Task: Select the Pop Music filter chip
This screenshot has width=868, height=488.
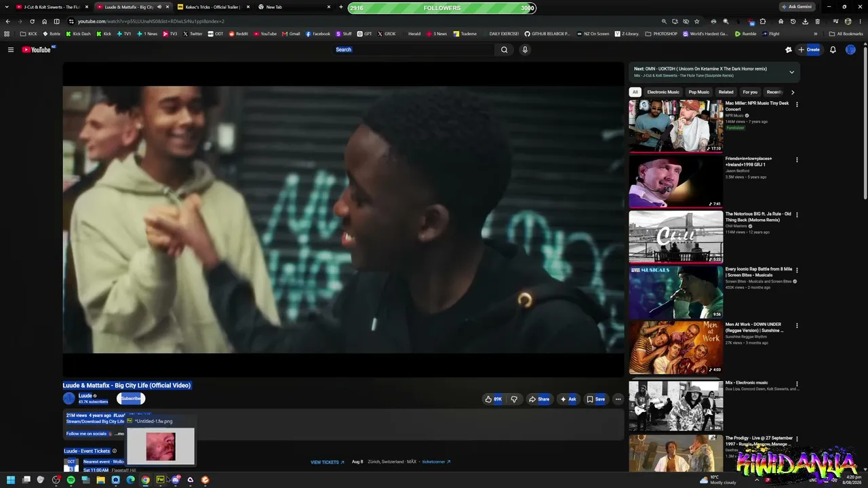Action: pos(698,92)
